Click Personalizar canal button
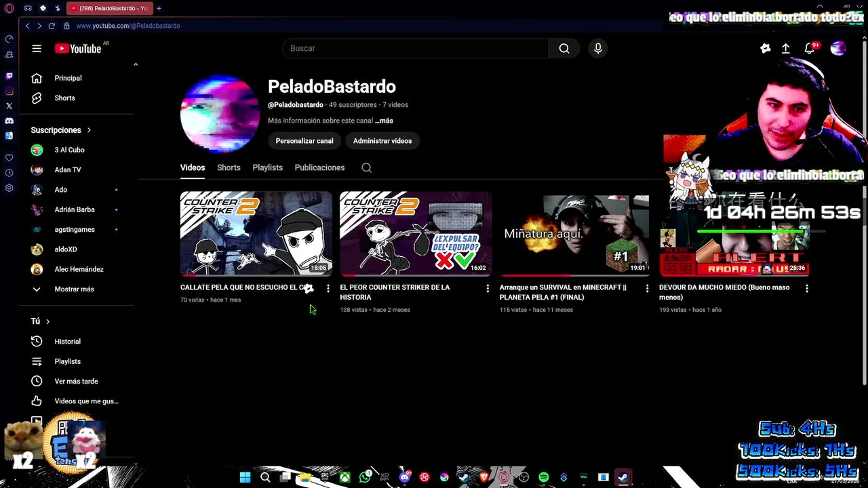 click(304, 141)
